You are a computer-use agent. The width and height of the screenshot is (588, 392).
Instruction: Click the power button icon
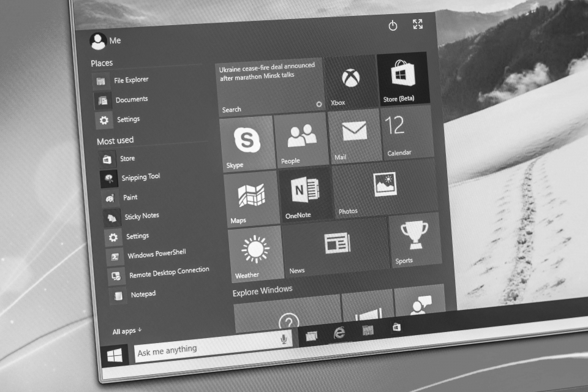coord(393,26)
